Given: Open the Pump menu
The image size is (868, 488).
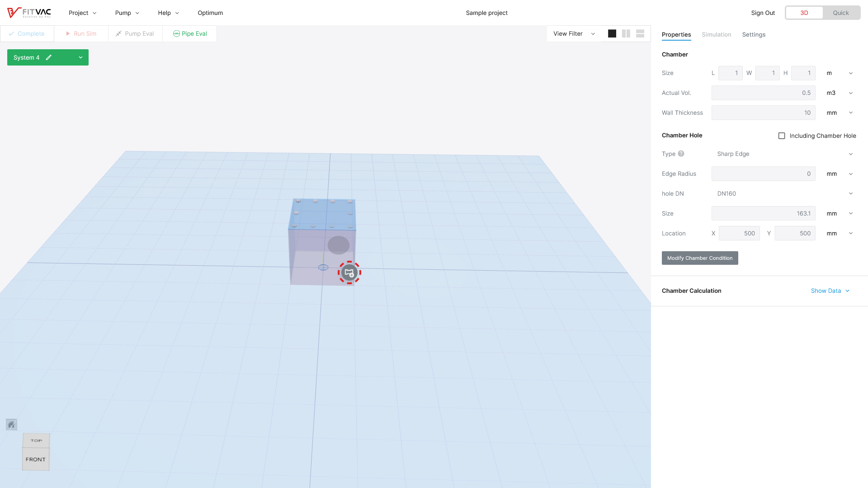Looking at the screenshot, I should (127, 13).
